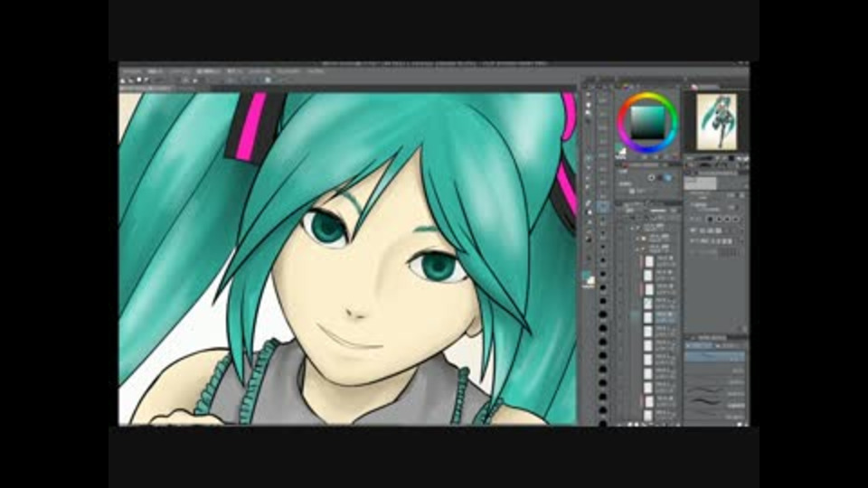Viewport: 868px width, 488px height.
Task: Select the layer with the checkered thumbnail
Action: coord(647,304)
